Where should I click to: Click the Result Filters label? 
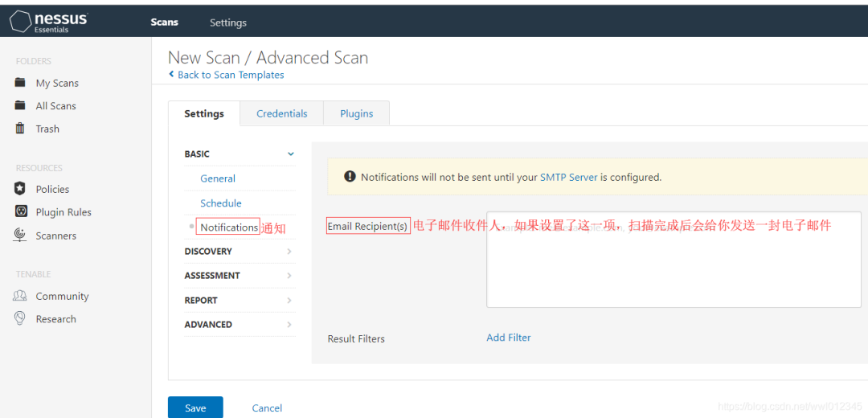pos(356,339)
